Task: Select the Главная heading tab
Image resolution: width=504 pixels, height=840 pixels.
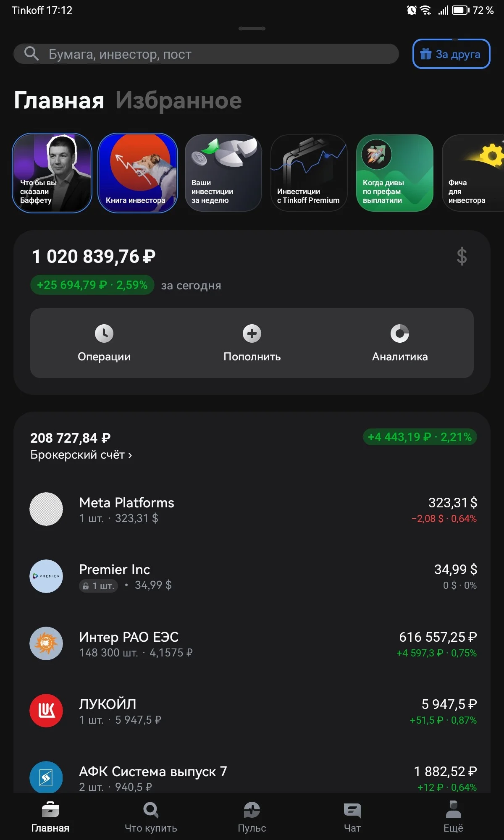Action: pyautogui.click(x=59, y=100)
